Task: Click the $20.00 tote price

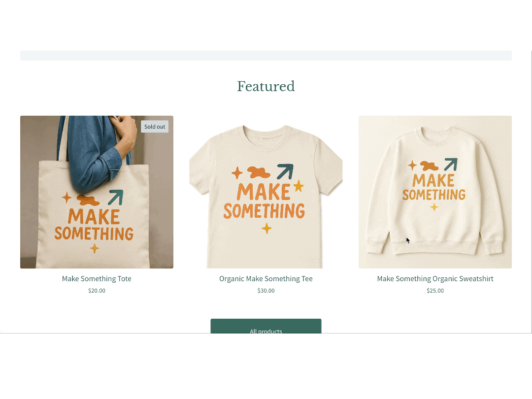Action: 97,291
